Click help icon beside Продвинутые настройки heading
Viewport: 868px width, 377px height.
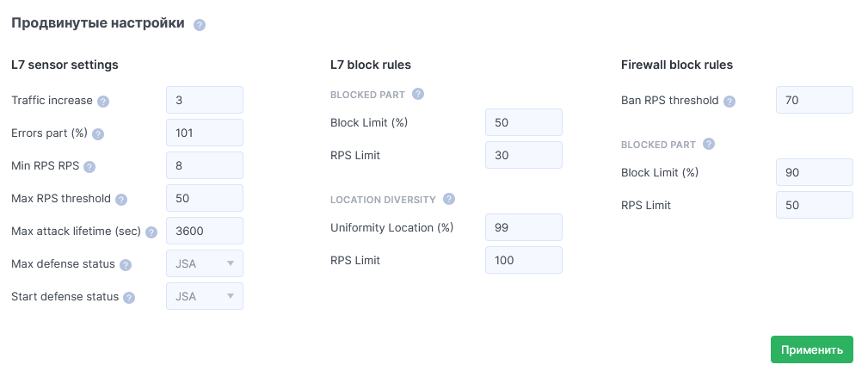[200, 25]
